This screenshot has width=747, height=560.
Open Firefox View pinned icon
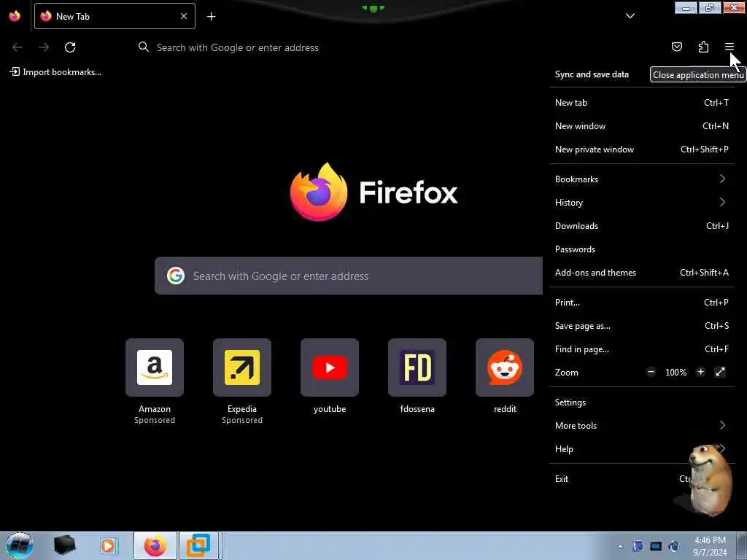(x=15, y=16)
